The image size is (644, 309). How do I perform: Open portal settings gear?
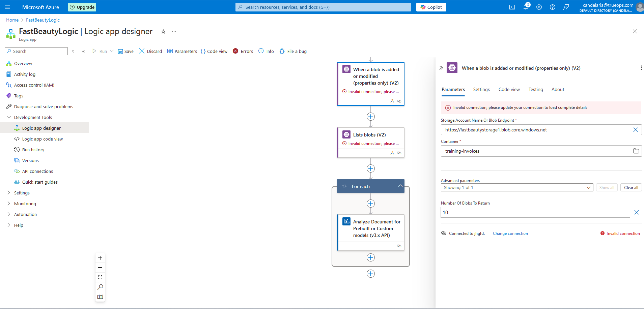pyautogui.click(x=539, y=7)
